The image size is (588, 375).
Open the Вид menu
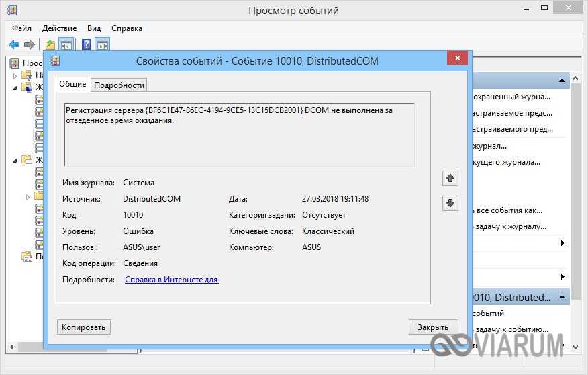[x=94, y=28]
